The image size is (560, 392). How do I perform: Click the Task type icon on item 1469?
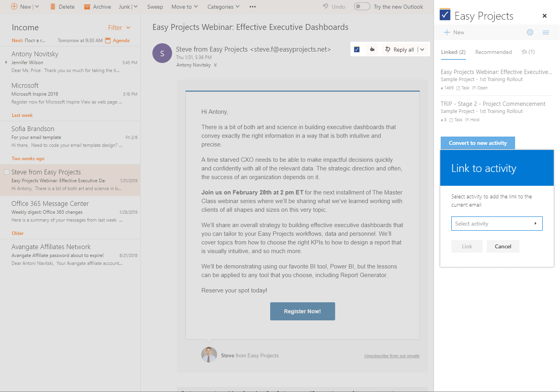coord(458,88)
